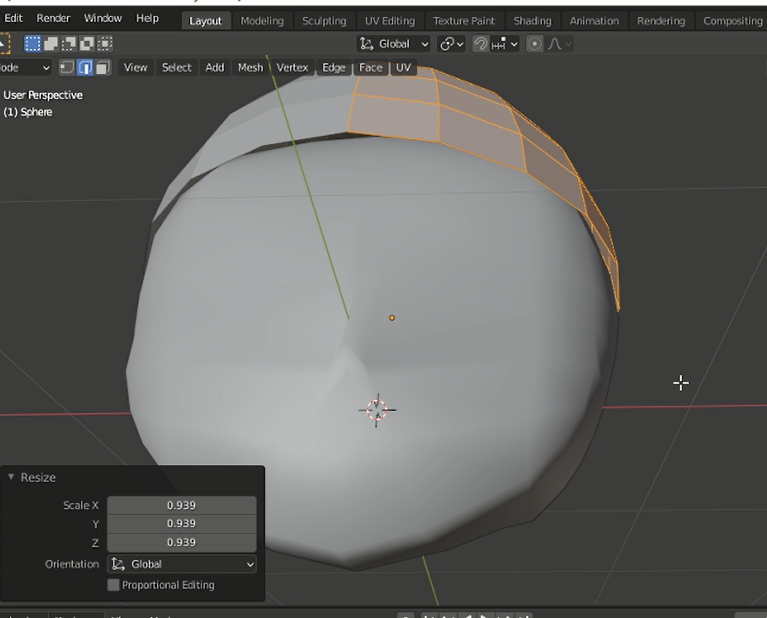Viewport: 767px width, 618px height.
Task: Switch to the Sculpting workspace tab
Action: click(x=324, y=21)
